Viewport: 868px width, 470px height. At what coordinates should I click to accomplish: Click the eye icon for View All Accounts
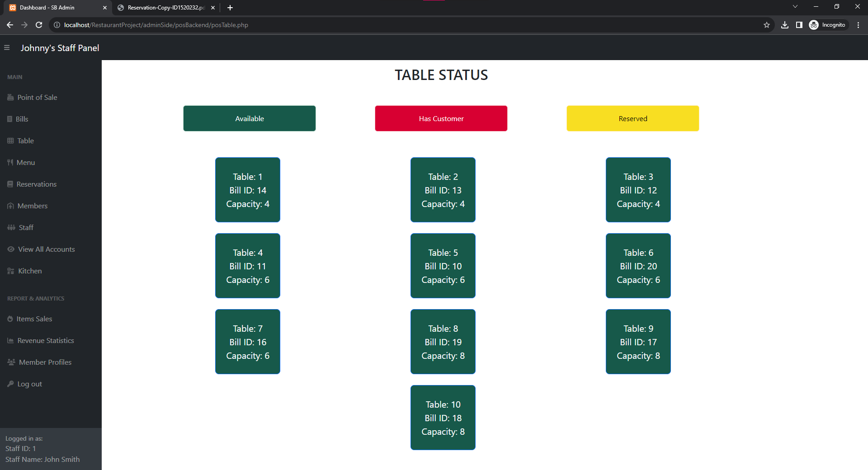click(x=11, y=249)
